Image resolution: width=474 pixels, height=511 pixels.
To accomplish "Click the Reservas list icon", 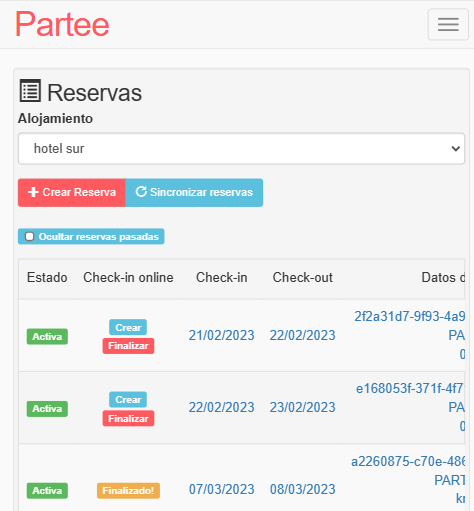I will point(30,91).
